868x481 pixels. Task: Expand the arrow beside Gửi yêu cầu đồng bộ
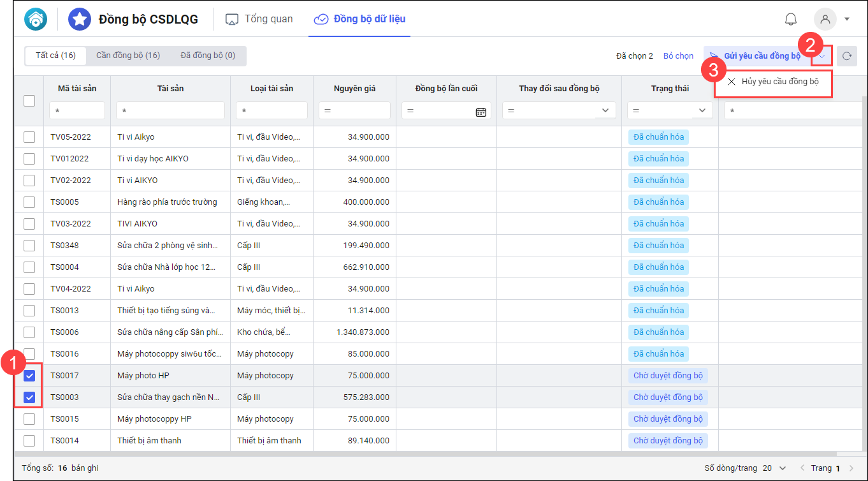(822, 56)
